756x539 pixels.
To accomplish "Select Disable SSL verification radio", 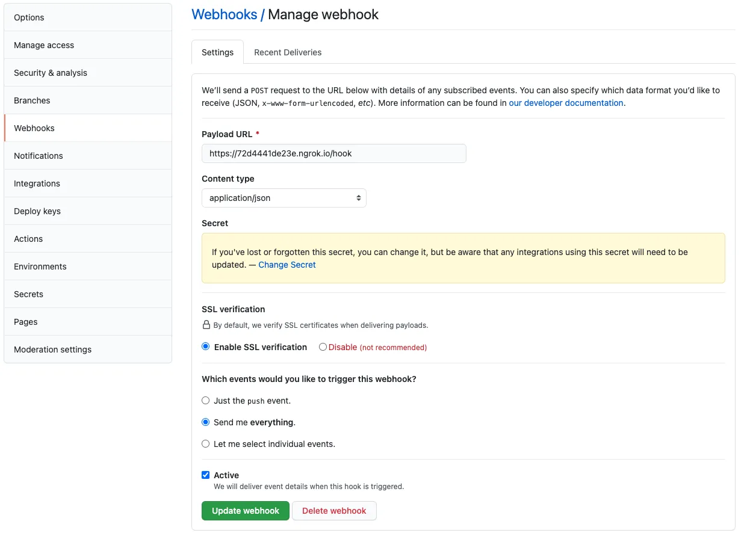I will click(323, 347).
